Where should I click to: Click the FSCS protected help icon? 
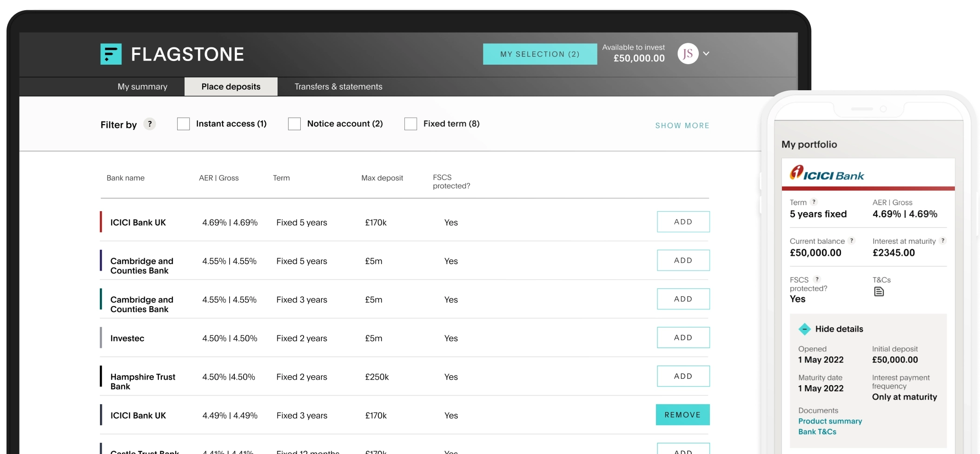(817, 279)
